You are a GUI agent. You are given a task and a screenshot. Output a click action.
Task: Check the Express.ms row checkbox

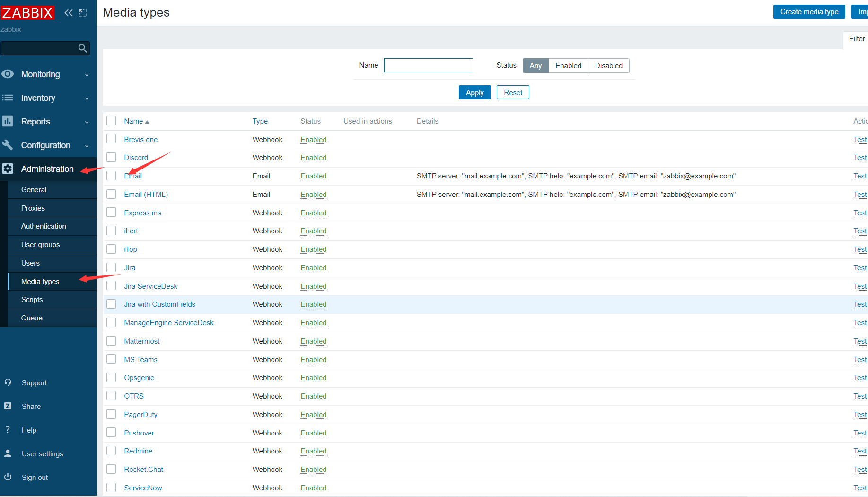111,212
